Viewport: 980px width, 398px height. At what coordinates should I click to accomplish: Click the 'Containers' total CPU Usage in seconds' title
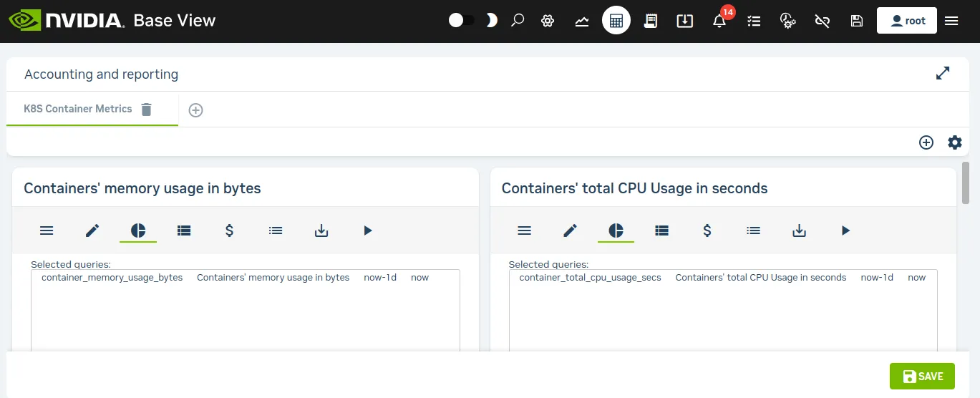[634, 188]
